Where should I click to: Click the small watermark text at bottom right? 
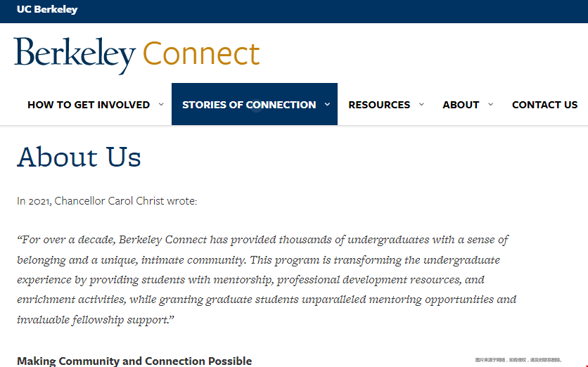coord(518,360)
